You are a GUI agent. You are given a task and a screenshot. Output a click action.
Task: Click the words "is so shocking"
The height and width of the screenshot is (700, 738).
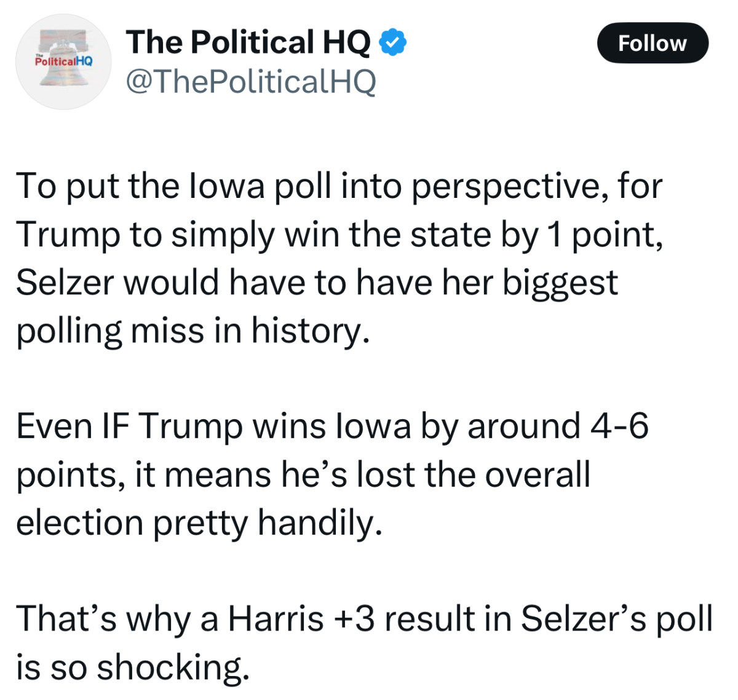point(132,667)
